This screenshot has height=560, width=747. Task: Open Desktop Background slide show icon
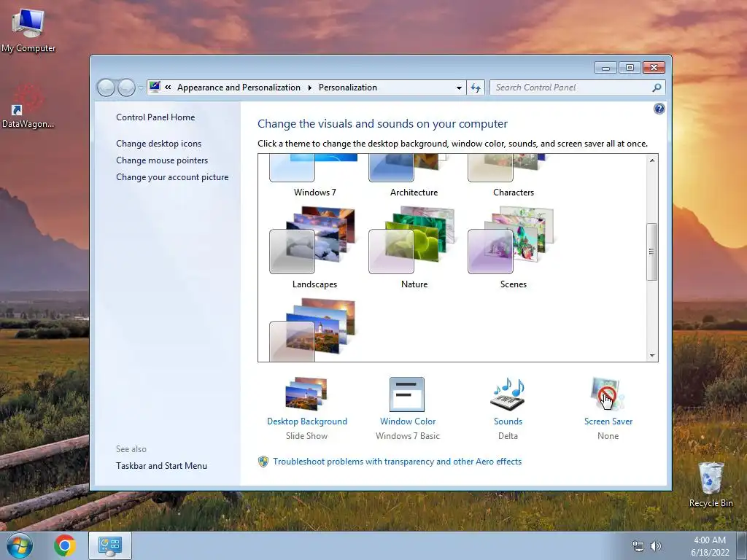(306, 394)
